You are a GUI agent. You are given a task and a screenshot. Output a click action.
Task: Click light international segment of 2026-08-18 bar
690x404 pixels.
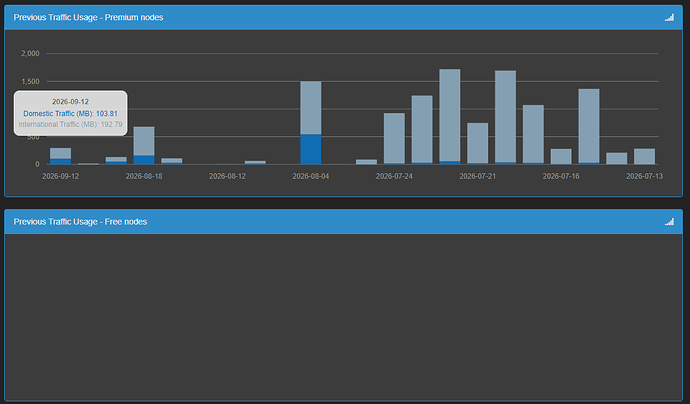tap(144, 141)
